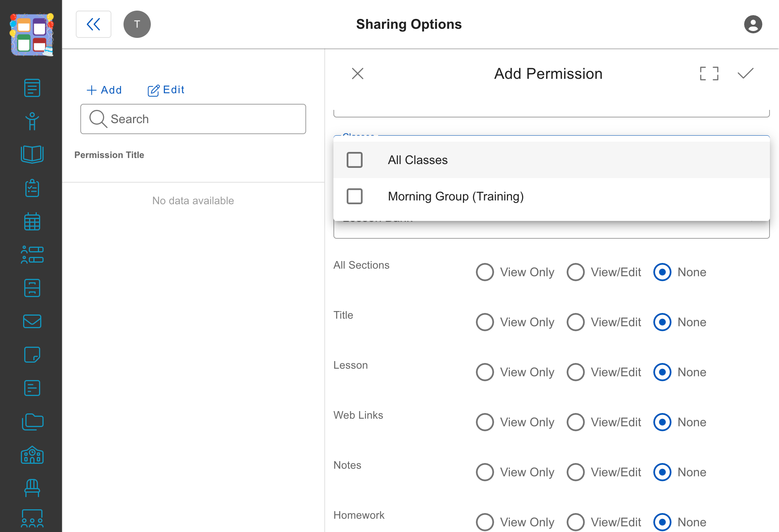Viewport: 779px width, 532px height.
Task: Select View Only for All Sections
Action: coord(485,272)
